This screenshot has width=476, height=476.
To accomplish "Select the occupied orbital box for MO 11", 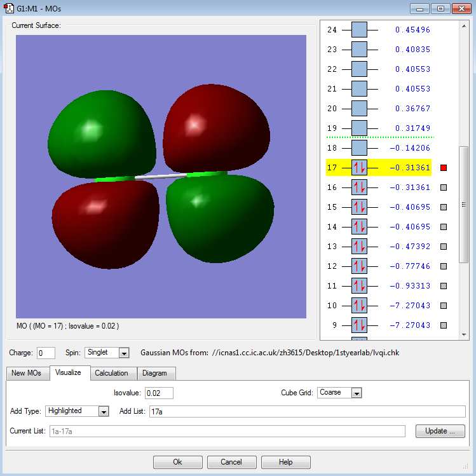I will coord(359,286).
